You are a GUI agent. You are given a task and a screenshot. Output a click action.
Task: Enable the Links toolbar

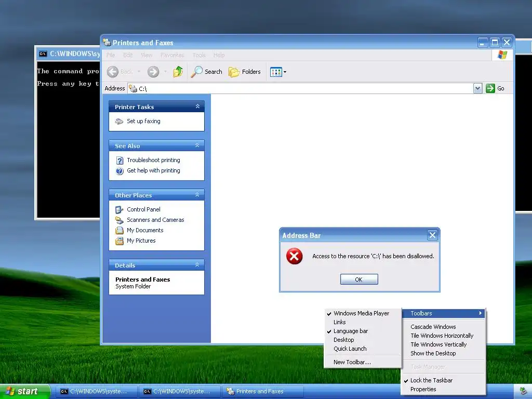[362, 322]
